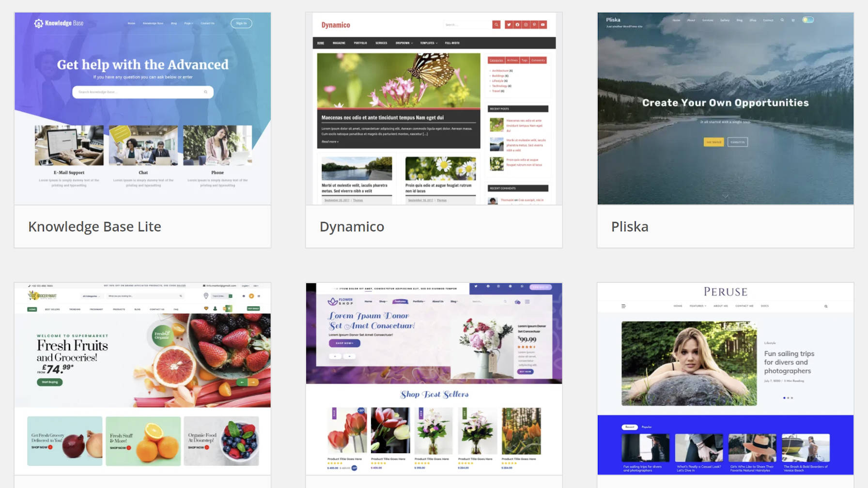Click the Contact Us button in Pliska hero
868x488 pixels.
738,142
